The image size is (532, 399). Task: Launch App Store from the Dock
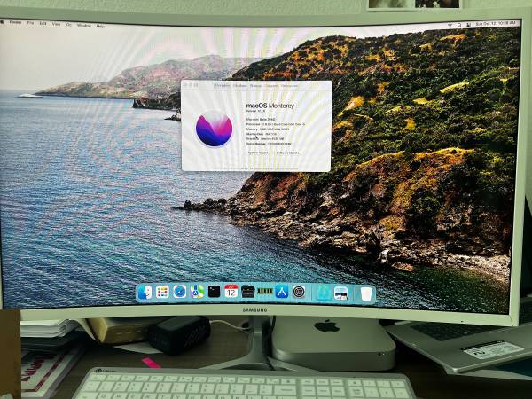(282, 292)
